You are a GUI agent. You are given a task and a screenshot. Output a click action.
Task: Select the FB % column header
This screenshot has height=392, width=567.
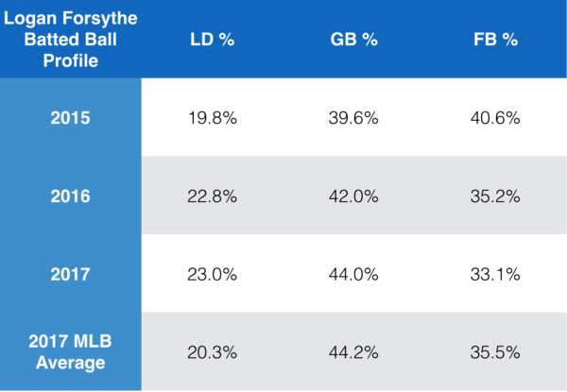[494, 39]
